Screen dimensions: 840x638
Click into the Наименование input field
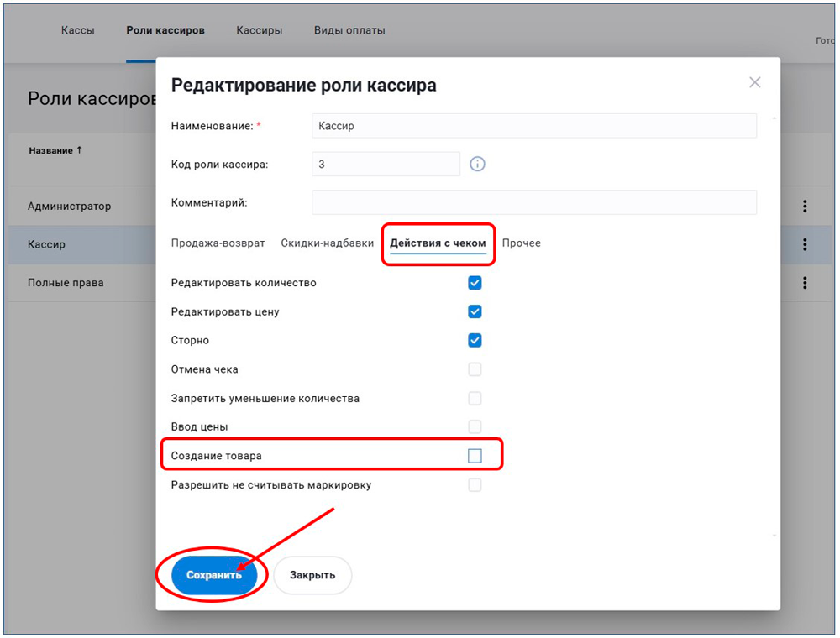533,126
